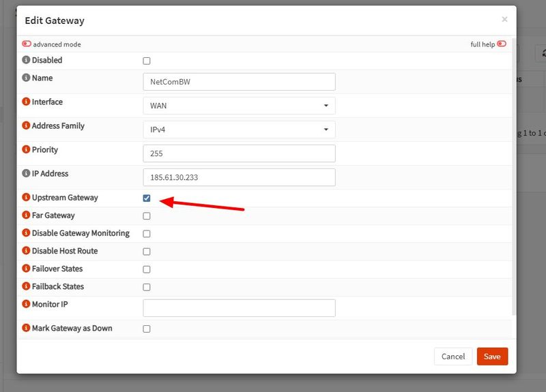The image size is (546, 392).
Task: Show help for Failover States
Action: pos(26,269)
